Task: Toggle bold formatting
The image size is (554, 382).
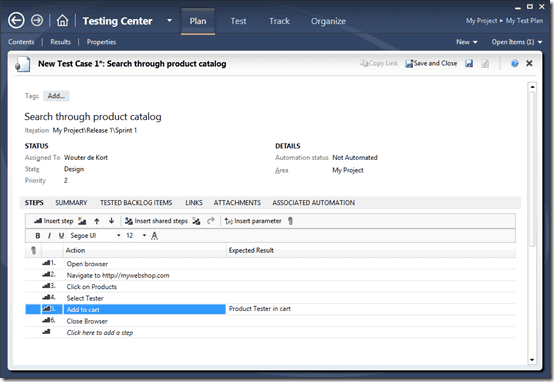Action: pos(38,236)
